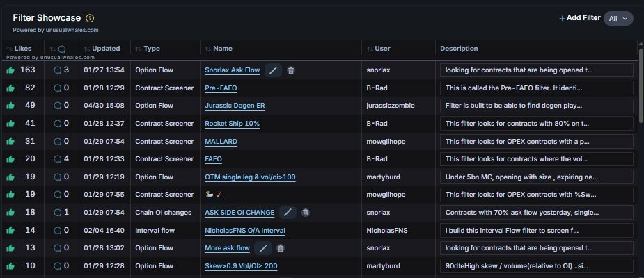
Task: Sort by the Type column header
Action: click(151, 49)
